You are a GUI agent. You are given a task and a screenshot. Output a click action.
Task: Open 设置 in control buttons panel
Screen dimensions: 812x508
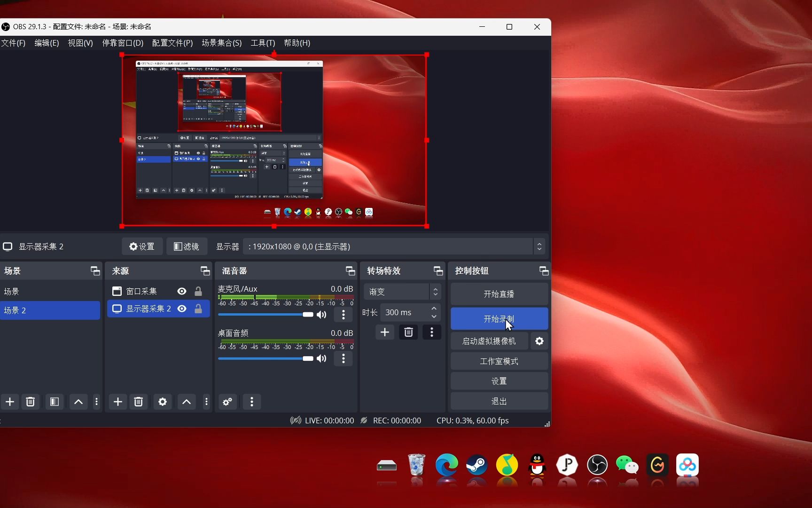pyautogui.click(x=499, y=381)
